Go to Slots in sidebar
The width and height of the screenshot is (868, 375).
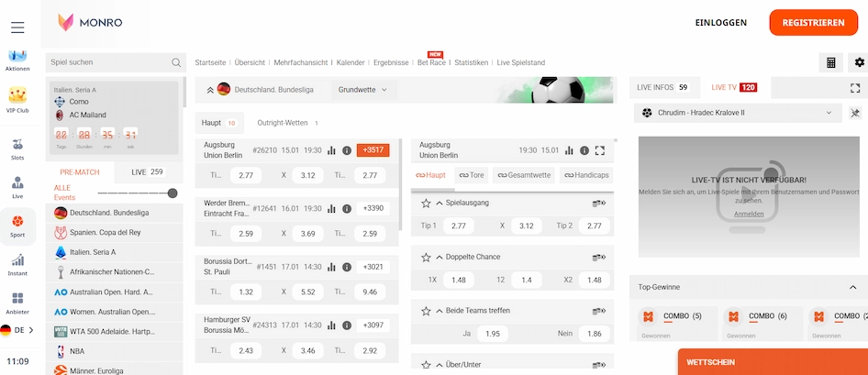point(17,149)
